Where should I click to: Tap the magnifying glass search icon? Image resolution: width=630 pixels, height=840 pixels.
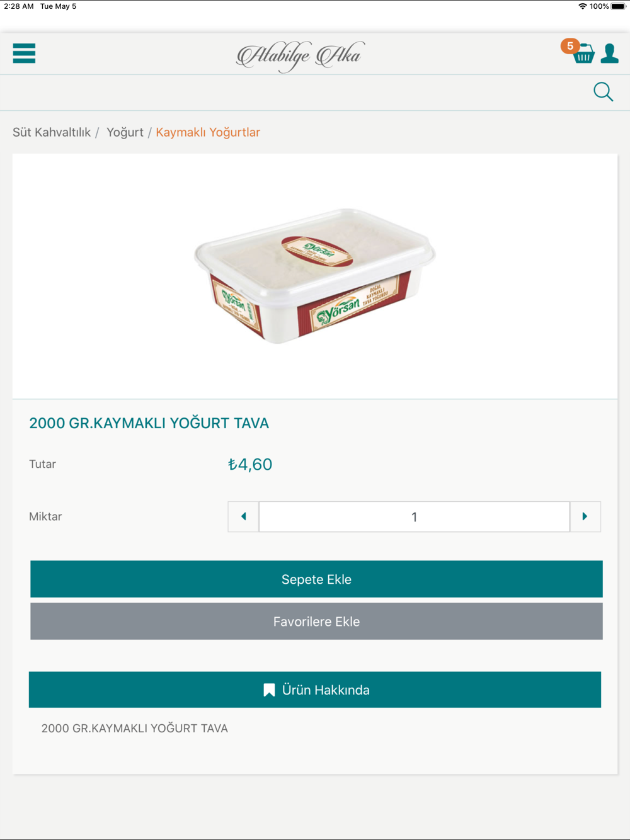click(x=603, y=92)
